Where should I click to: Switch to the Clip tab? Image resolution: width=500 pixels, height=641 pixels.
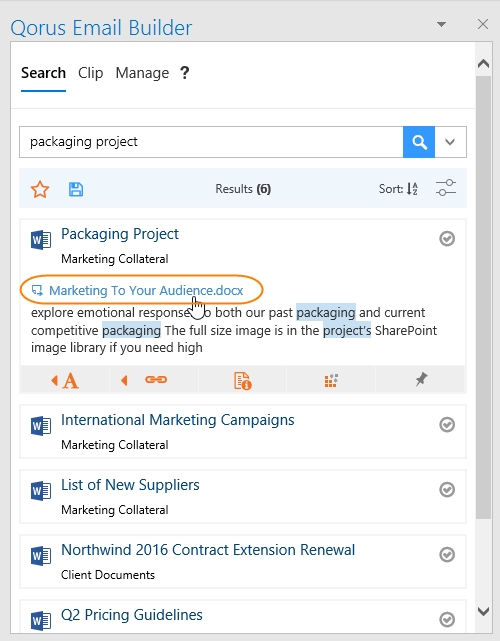coord(90,73)
